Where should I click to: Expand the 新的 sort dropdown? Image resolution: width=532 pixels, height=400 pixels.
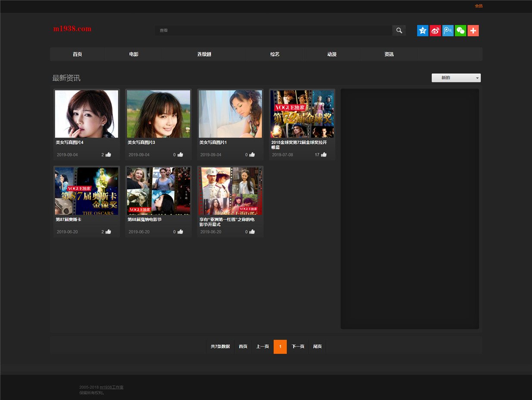tap(456, 78)
